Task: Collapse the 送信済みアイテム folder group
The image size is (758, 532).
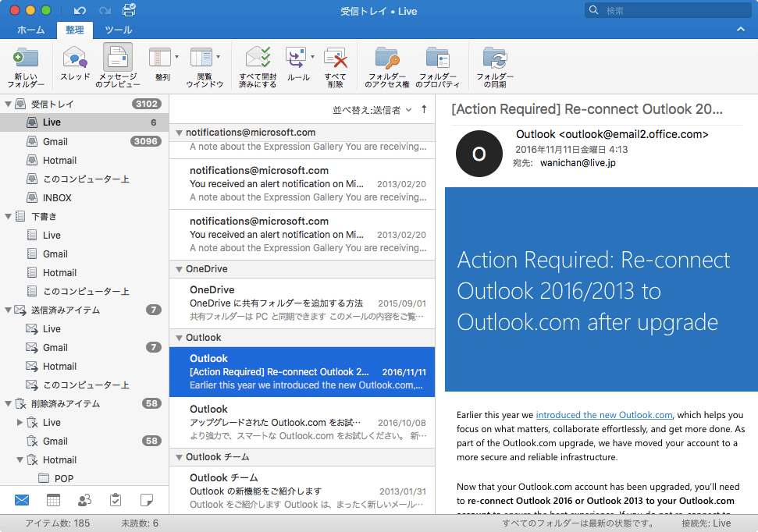Action: (8, 310)
